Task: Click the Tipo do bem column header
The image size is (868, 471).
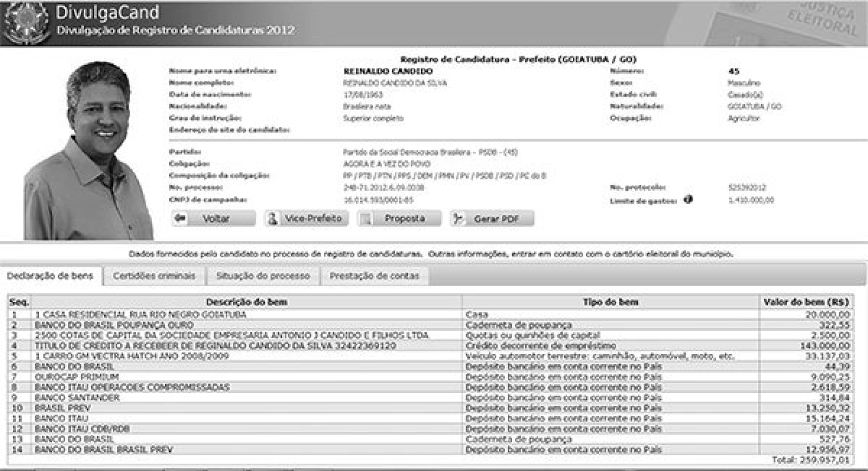Action: [x=610, y=302]
